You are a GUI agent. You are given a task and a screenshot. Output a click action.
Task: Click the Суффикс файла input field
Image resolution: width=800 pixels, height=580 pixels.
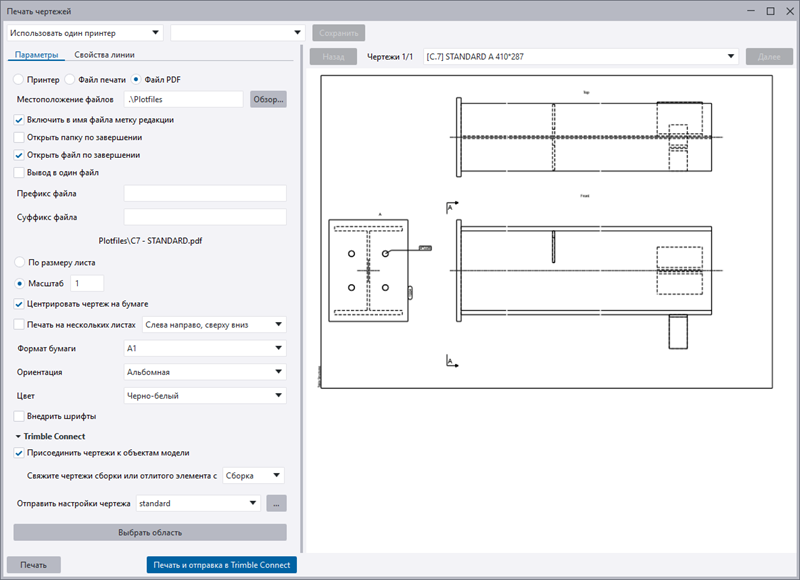click(x=205, y=217)
